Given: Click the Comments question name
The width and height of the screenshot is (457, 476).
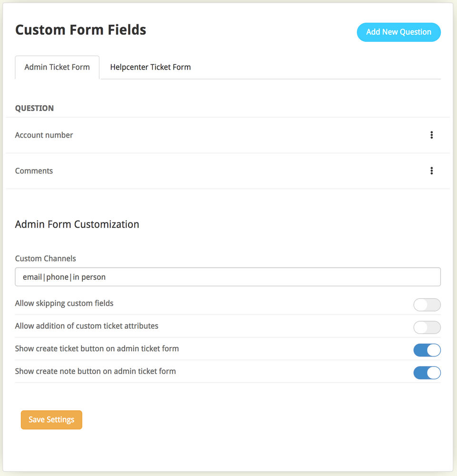Looking at the screenshot, I should click(x=34, y=171).
